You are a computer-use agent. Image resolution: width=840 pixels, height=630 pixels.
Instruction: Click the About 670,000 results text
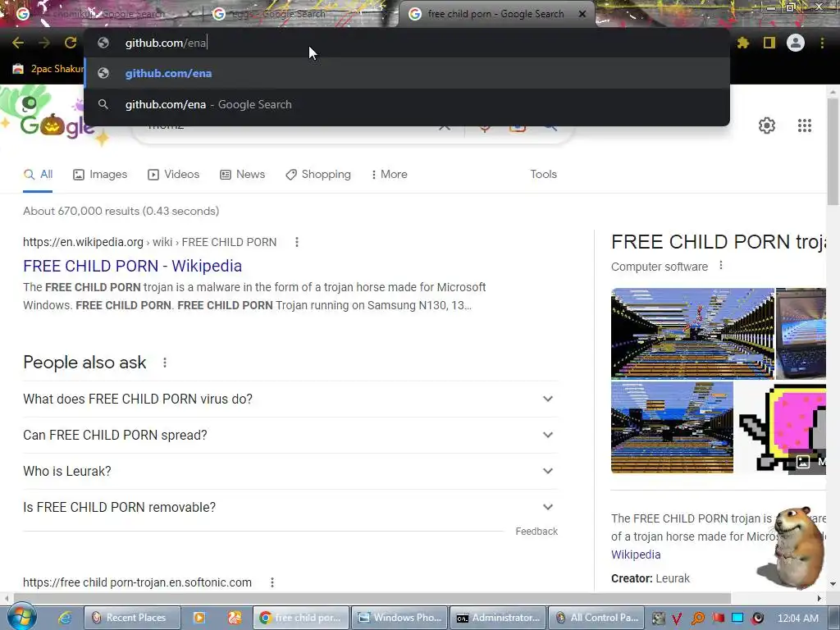[x=121, y=211]
